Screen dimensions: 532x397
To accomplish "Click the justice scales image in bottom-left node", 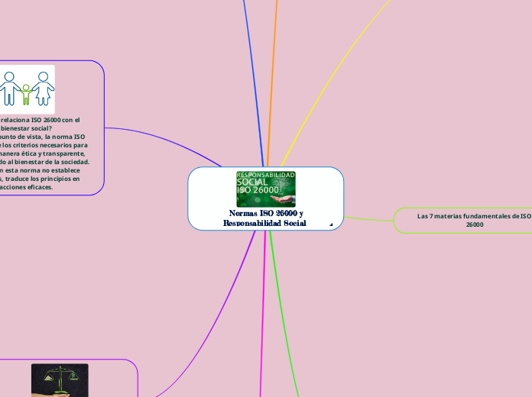I will point(60,380).
